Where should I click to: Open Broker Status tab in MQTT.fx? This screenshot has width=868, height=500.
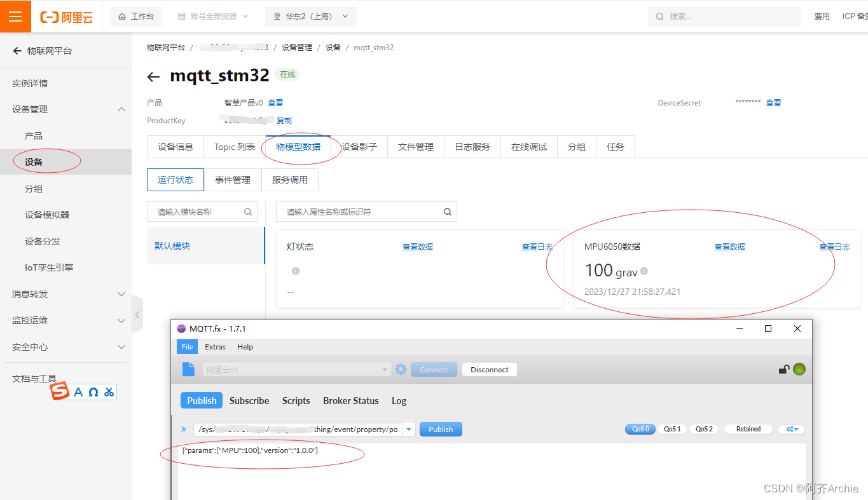351,401
